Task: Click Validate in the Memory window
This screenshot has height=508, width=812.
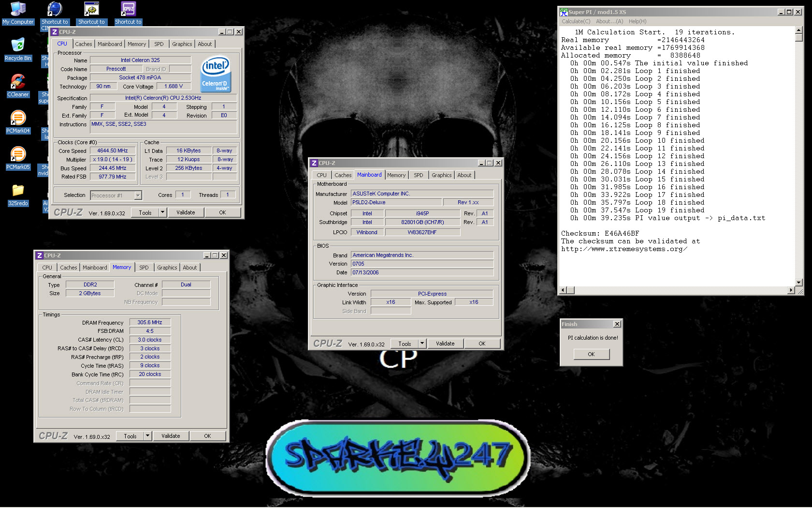Action: (x=171, y=435)
